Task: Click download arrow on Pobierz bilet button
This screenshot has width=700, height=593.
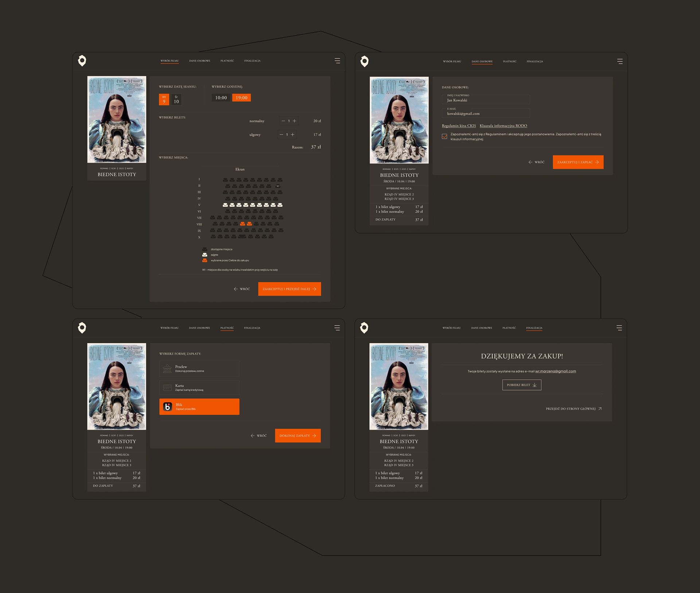Action: (x=534, y=385)
